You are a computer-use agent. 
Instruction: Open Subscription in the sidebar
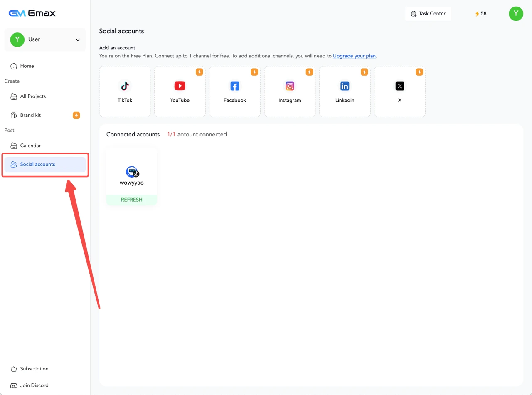[x=45, y=369]
